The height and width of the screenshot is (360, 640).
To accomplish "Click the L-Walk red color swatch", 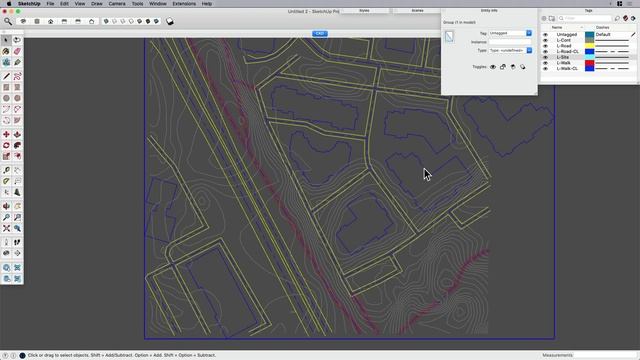I will 589,63.
